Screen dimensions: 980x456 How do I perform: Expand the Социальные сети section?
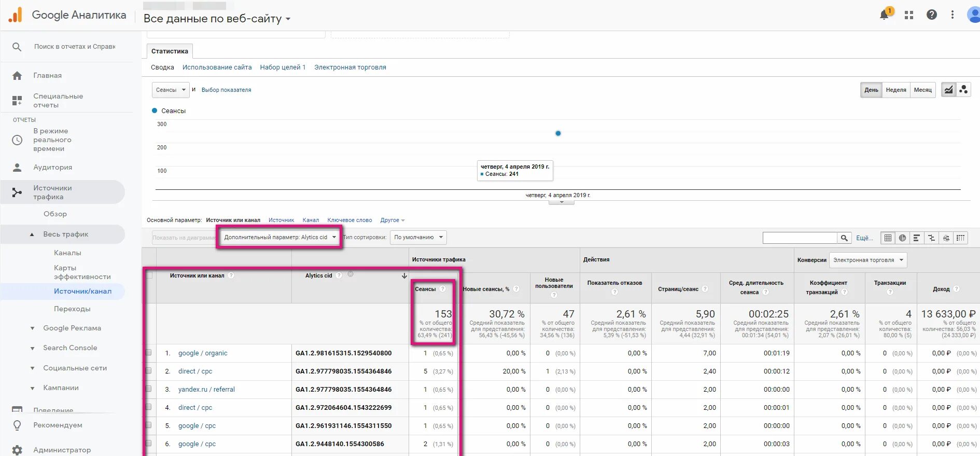(x=32, y=368)
